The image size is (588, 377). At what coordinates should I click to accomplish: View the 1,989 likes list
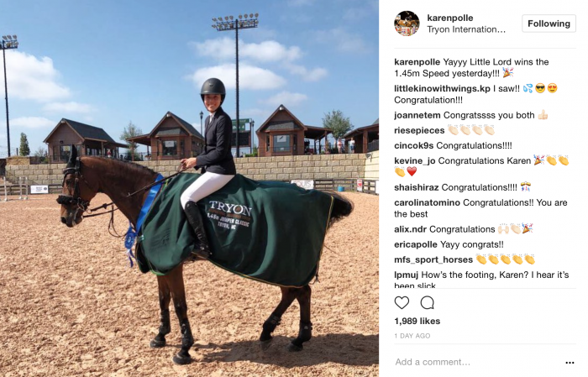click(x=417, y=321)
